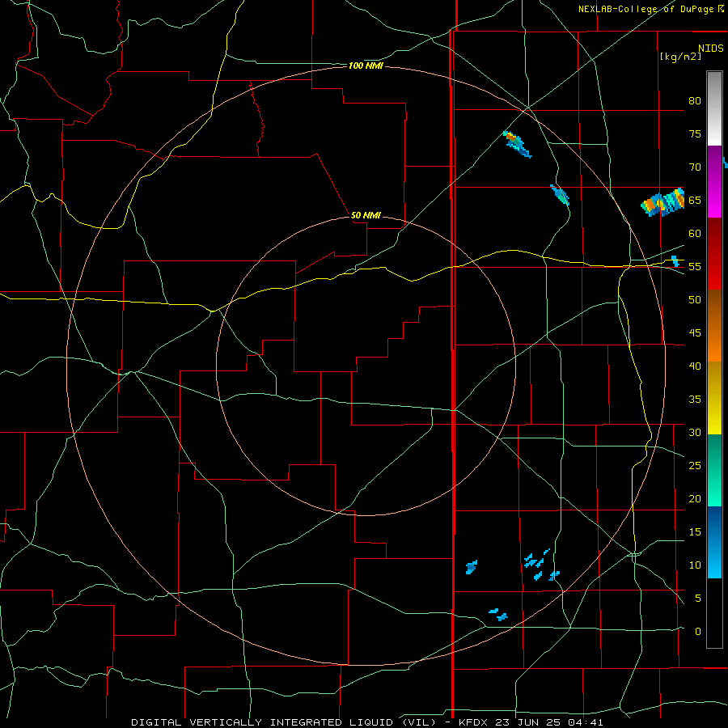Click the legend value 40

tap(695, 366)
